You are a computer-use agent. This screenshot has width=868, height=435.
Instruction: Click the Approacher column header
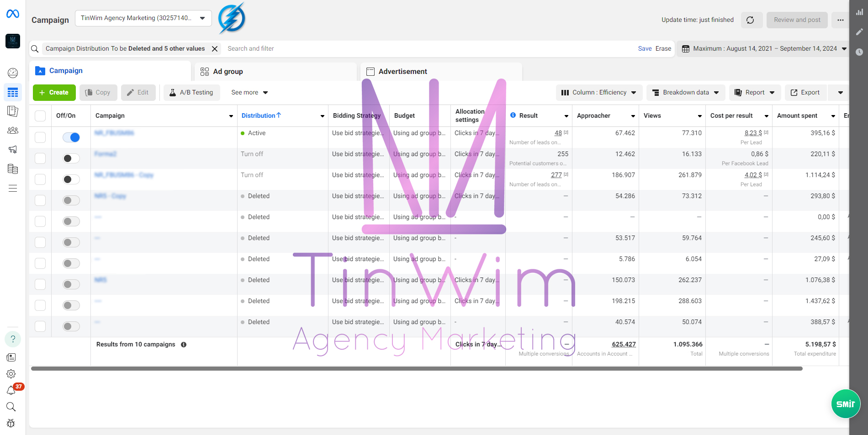pos(593,115)
